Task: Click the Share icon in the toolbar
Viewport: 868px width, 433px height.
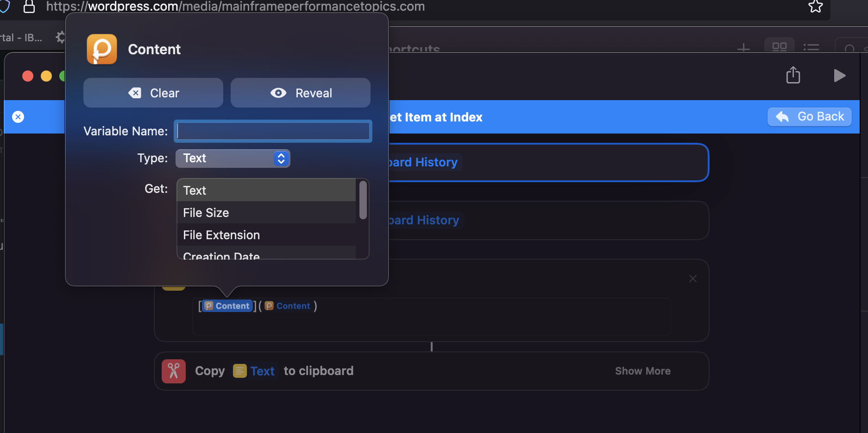Action: click(x=793, y=75)
